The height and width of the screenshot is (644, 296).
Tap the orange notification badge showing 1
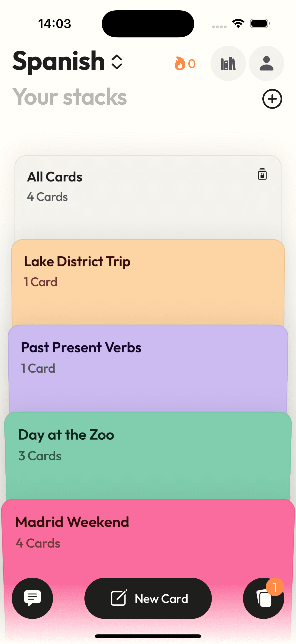click(x=275, y=587)
